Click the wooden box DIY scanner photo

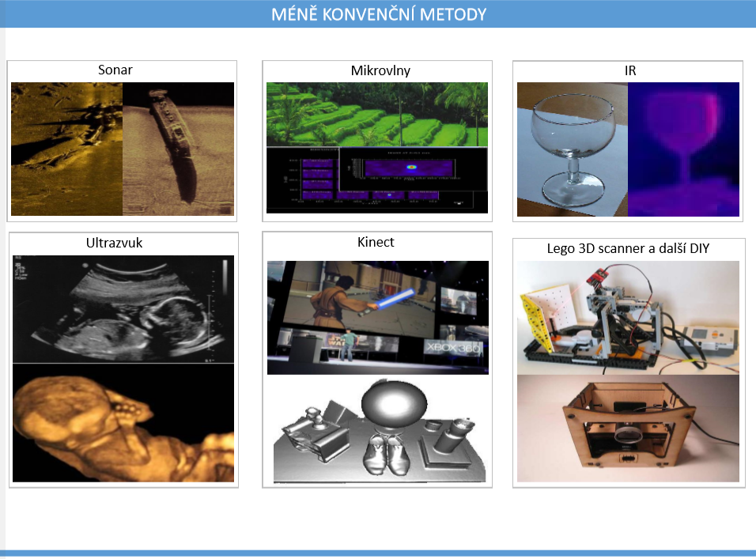[x=628, y=429]
